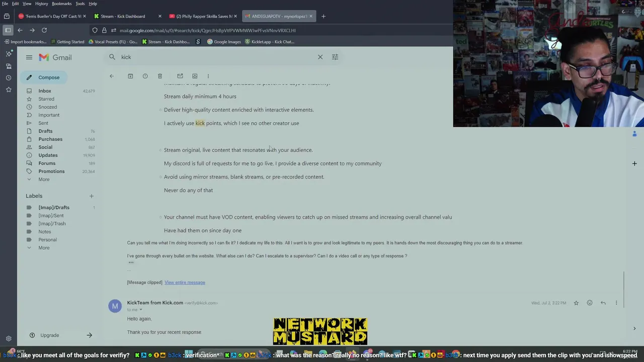Open Vocal Presets (FL) bookmark

click(x=113, y=42)
